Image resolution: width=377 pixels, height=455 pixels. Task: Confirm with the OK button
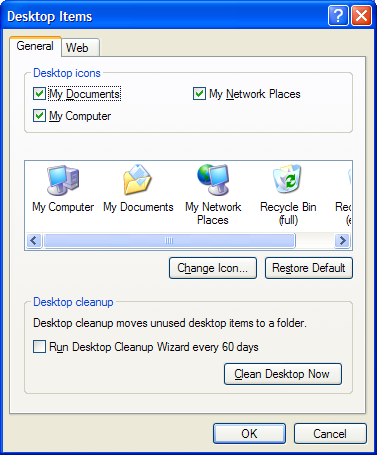coord(249,433)
